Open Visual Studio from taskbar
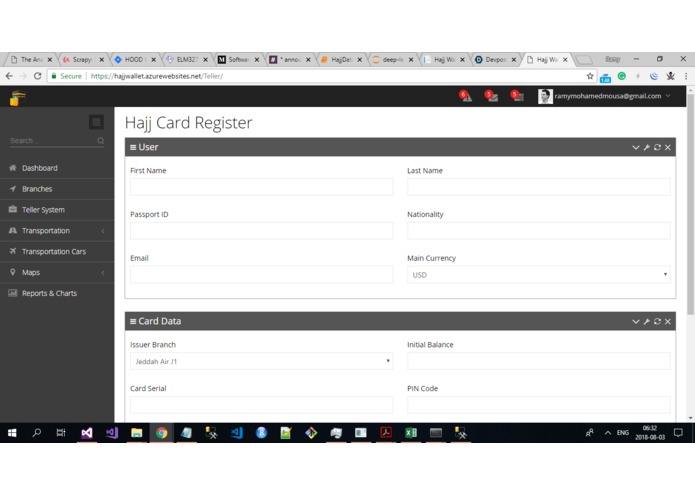The image size is (695, 494). pos(86,433)
